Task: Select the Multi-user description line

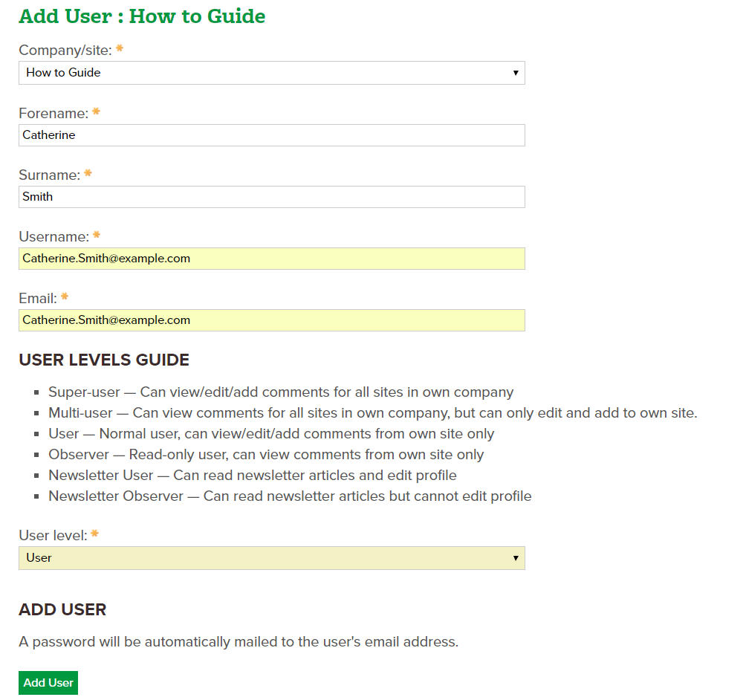Action: click(372, 413)
